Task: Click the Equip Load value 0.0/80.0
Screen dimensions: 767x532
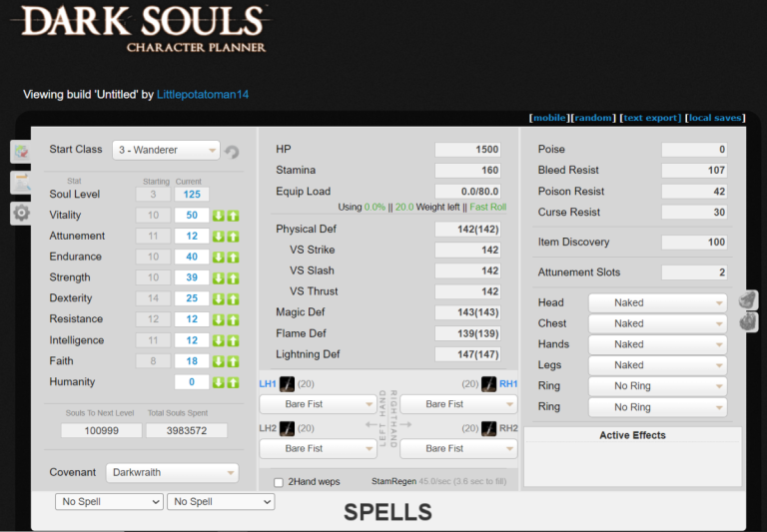Action: (x=467, y=192)
